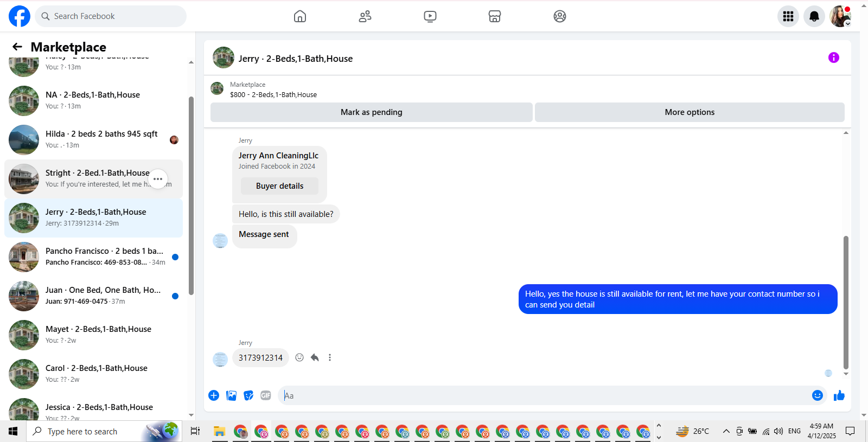
Task: Open the Groups icon in top navigation
Action: coord(560,16)
